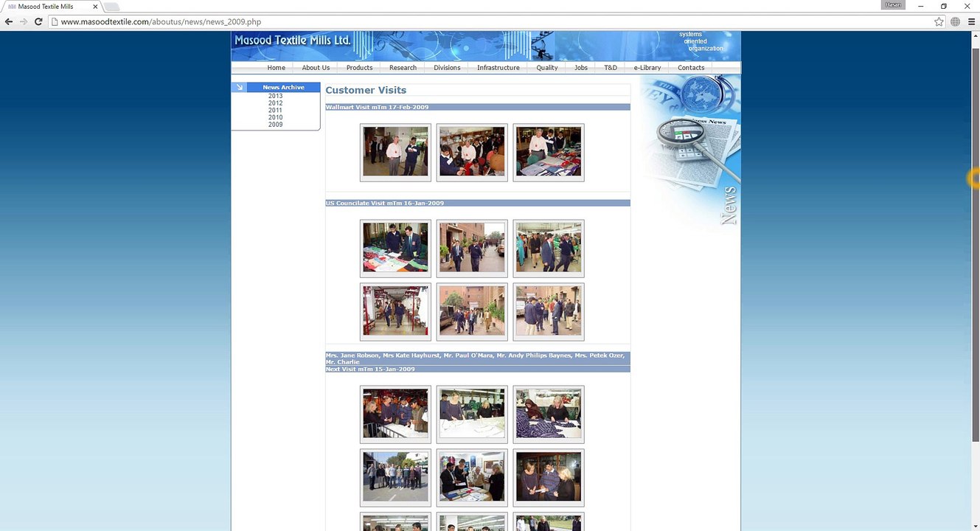The width and height of the screenshot is (980, 531).
Task: Open Next Visit outdoor group photo on road
Action: click(395, 477)
